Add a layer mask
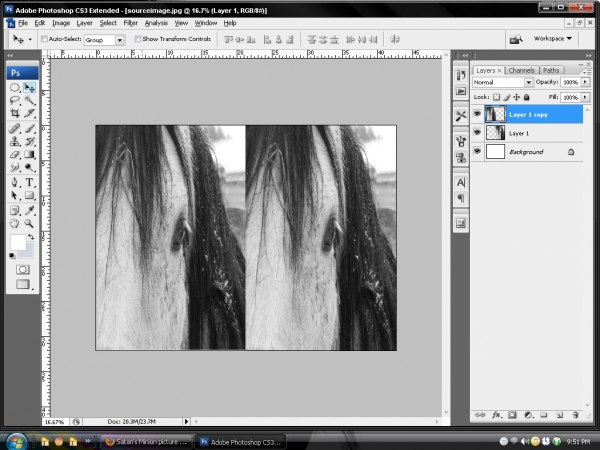Image resolution: width=600 pixels, height=450 pixels. coord(512,415)
